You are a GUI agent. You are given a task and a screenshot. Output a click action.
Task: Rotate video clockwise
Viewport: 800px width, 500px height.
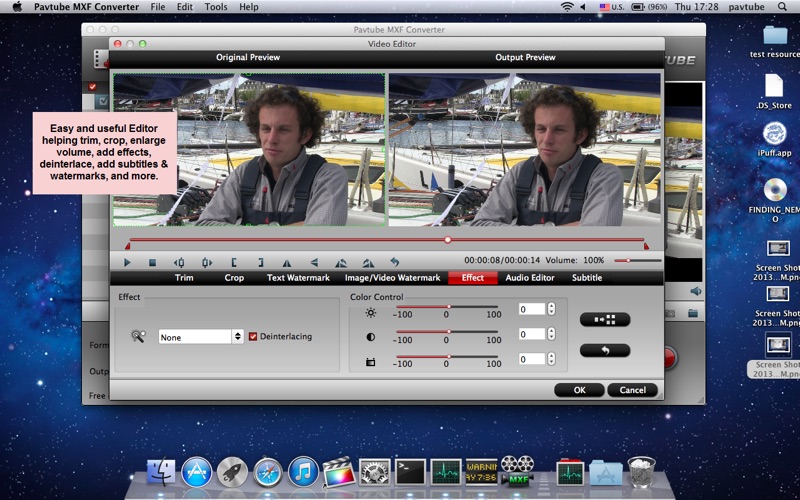368,263
